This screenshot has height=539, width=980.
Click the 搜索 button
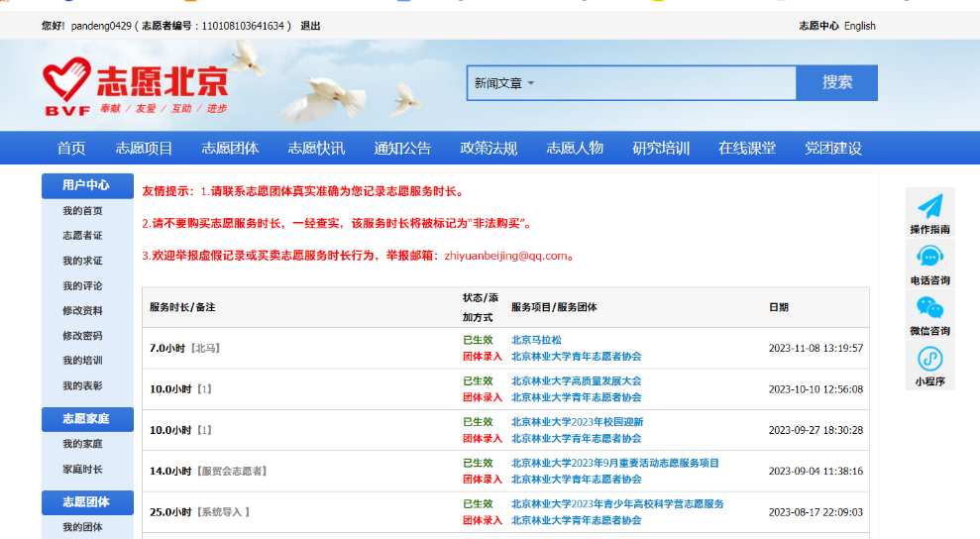click(x=837, y=82)
